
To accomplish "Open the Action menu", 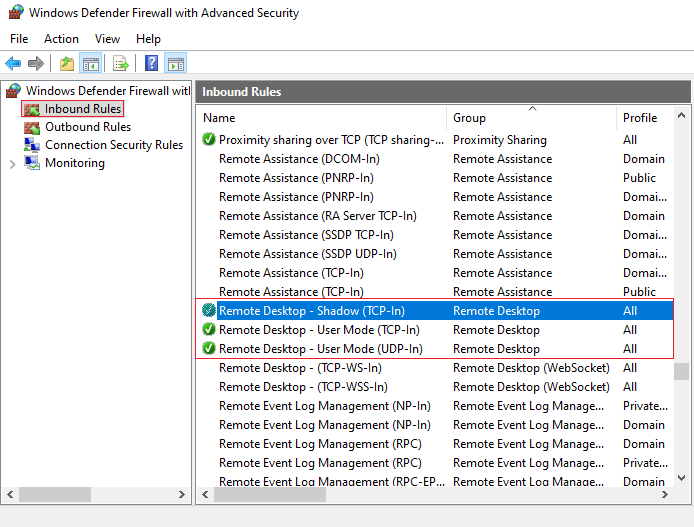I will pyautogui.click(x=61, y=39).
